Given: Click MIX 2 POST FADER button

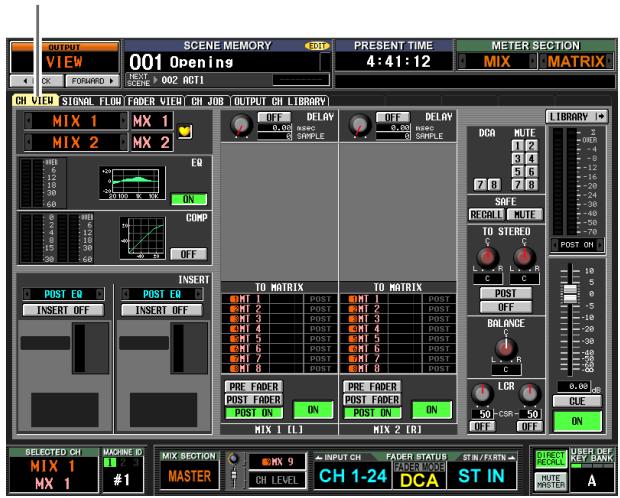Looking at the screenshot, I should click(x=372, y=400).
